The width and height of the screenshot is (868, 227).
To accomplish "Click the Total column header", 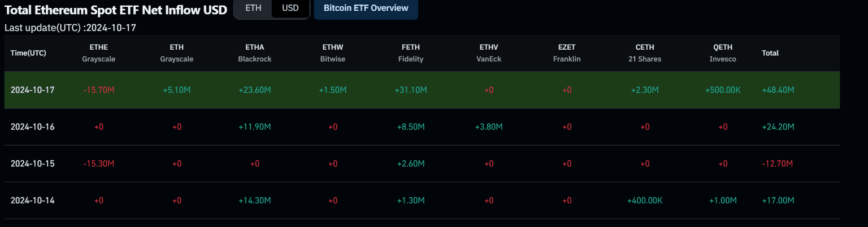I will 770,53.
